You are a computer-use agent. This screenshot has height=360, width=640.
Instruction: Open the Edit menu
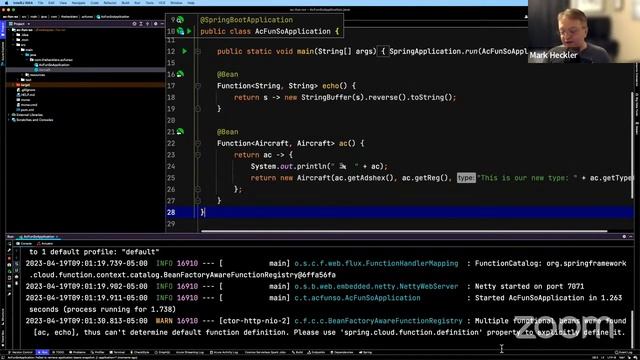[51, 3]
